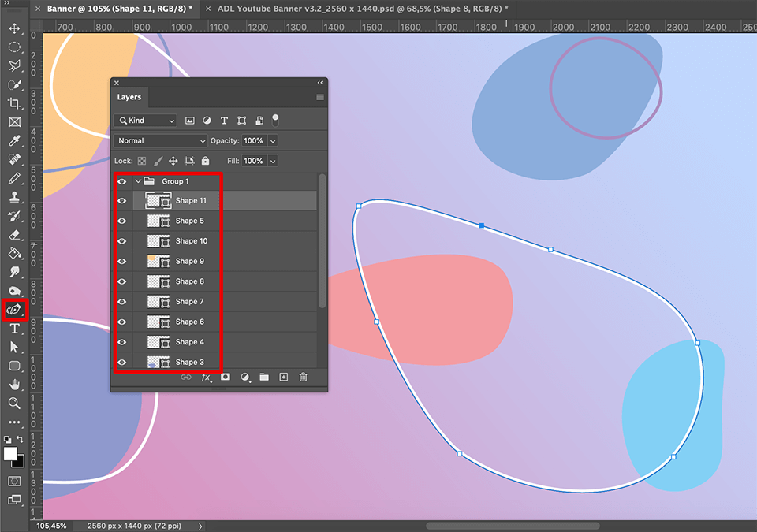Click the Fill percentage field
757x532 pixels.
coord(253,161)
